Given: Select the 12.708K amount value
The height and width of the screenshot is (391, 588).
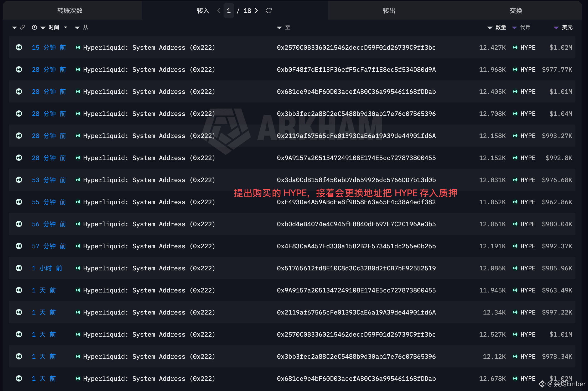Looking at the screenshot, I should pyautogui.click(x=492, y=114).
